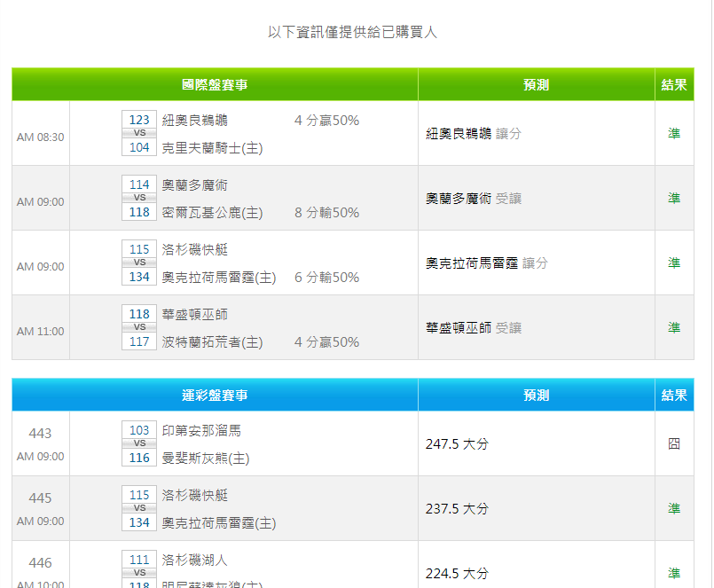This screenshot has width=714, height=588.
Task: Select team "奧蘭多魔術" in the matchup column
Action: [x=195, y=185]
